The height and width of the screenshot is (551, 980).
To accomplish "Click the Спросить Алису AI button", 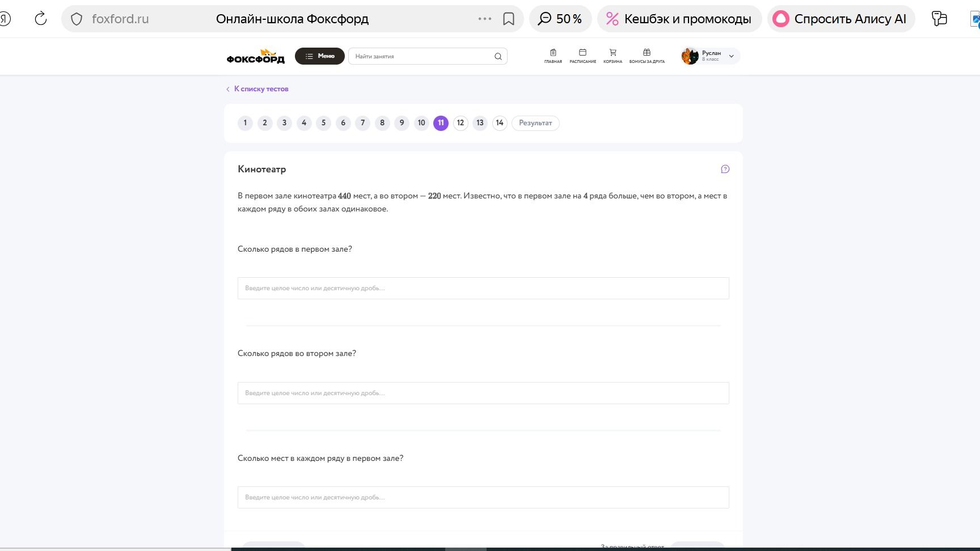I will point(841,19).
